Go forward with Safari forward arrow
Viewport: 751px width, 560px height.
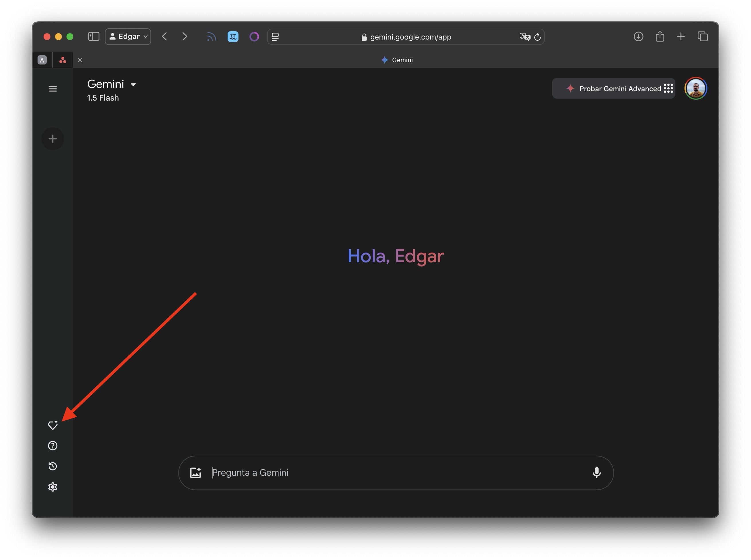(185, 37)
